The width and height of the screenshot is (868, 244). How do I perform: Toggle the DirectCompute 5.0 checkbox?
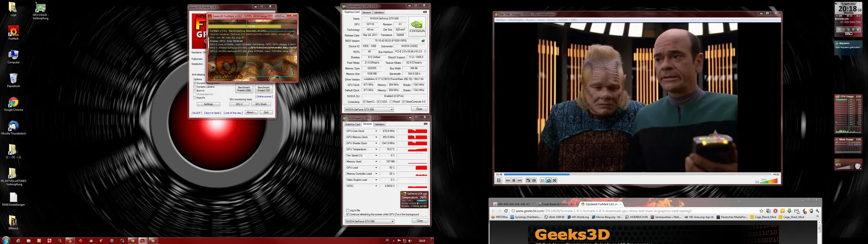(403, 102)
